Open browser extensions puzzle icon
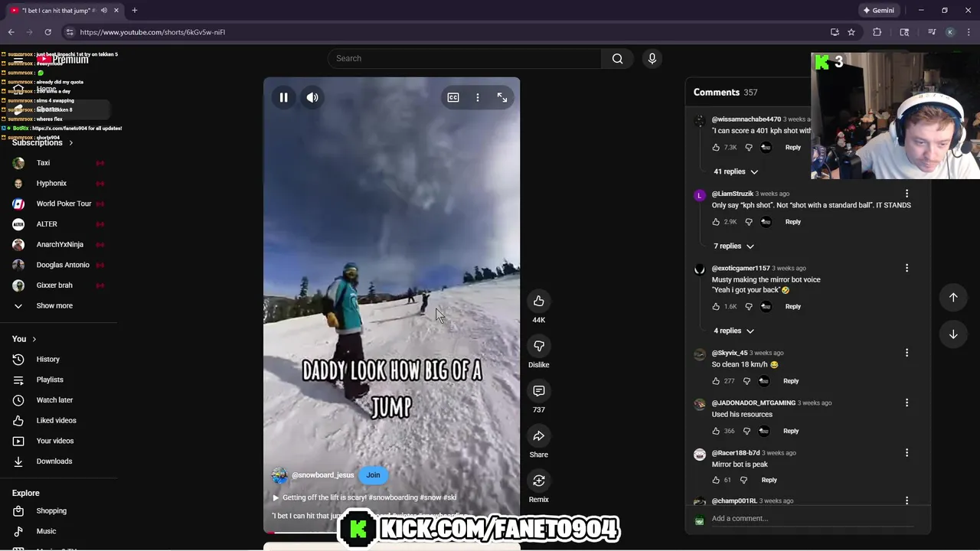 coord(877,32)
